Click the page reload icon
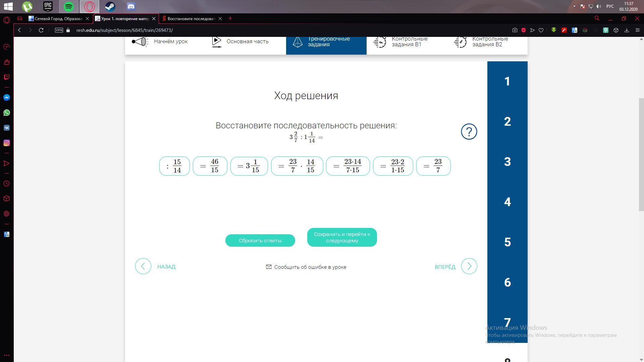The width and height of the screenshot is (644, 362). pyautogui.click(x=41, y=30)
